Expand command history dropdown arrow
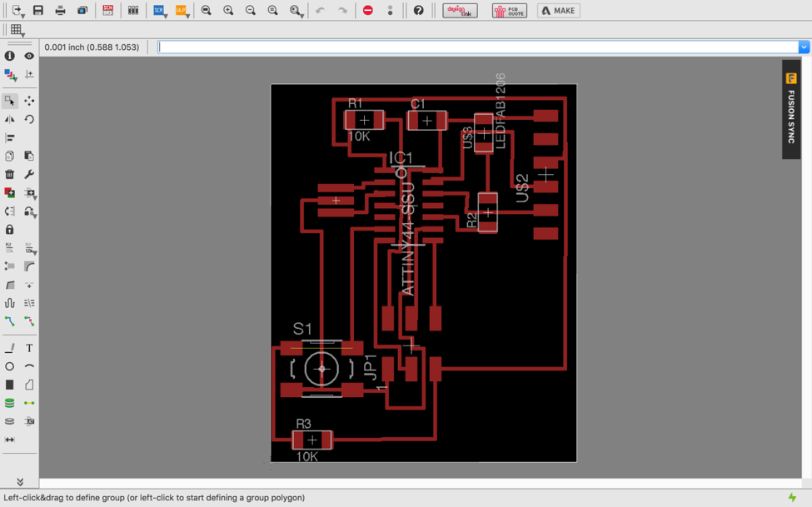This screenshot has width=812, height=507. coord(804,47)
